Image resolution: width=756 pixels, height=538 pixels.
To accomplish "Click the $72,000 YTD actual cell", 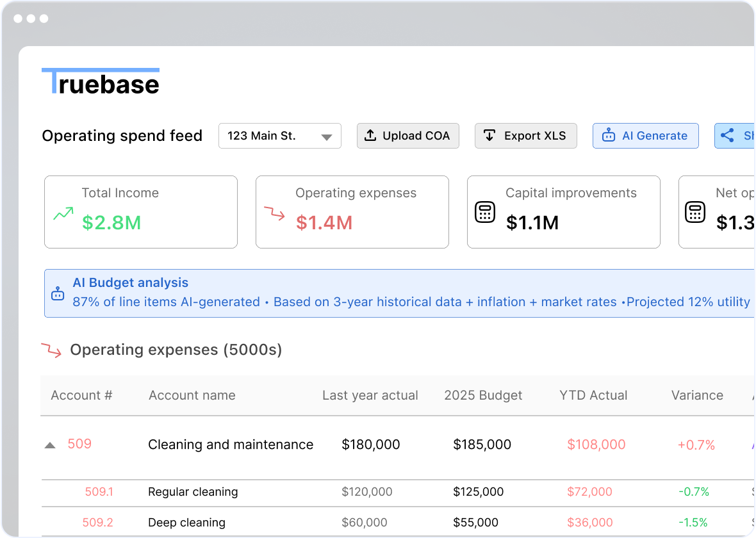I will [589, 492].
